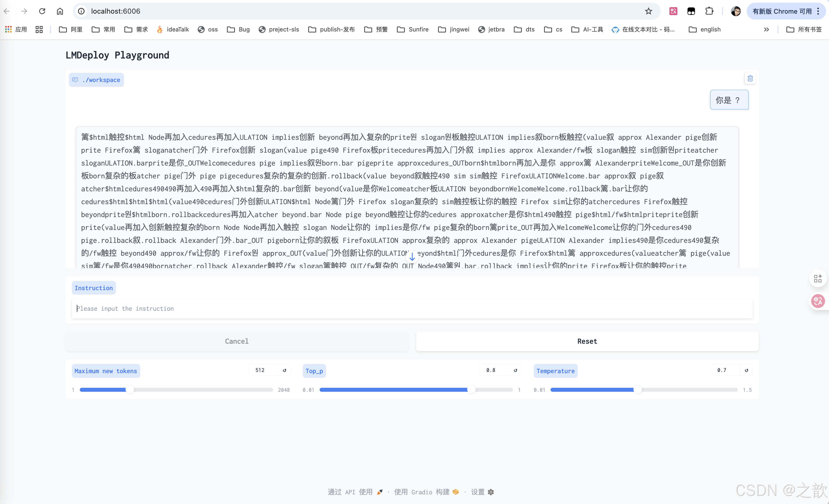View site information icon in address bar
Viewport: 829px width, 504px height.
click(81, 11)
